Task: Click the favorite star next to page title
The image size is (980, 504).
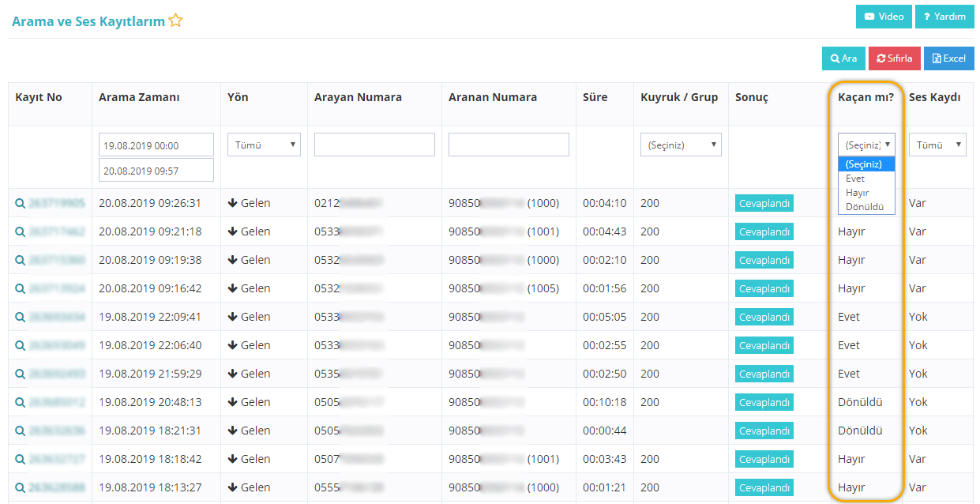Action: (x=175, y=21)
